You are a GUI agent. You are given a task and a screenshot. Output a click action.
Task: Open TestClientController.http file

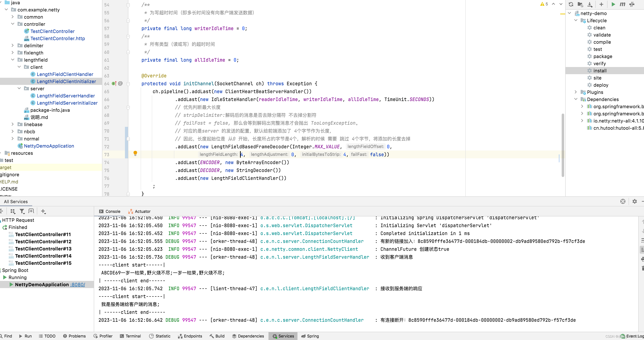click(x=57, y=39)
